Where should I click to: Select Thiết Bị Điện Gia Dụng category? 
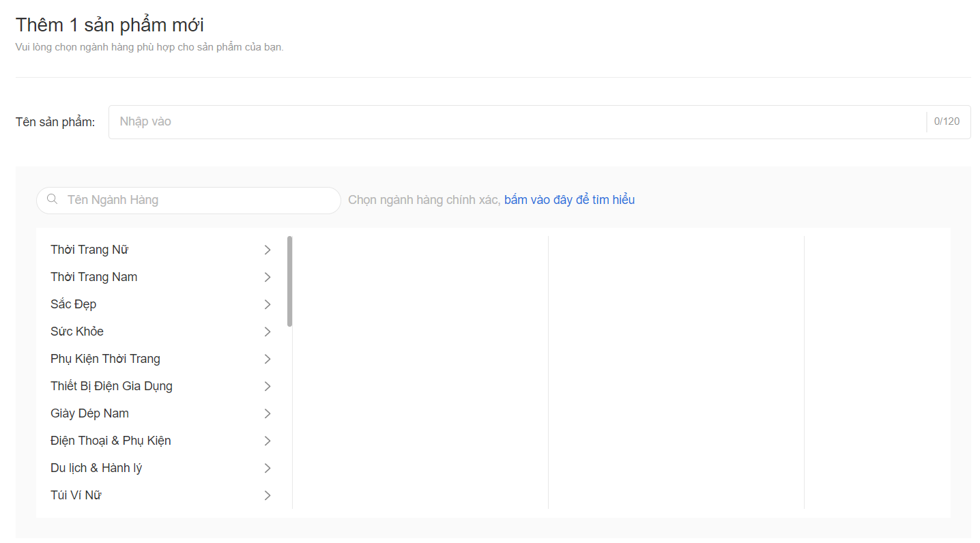pos(111,386)
